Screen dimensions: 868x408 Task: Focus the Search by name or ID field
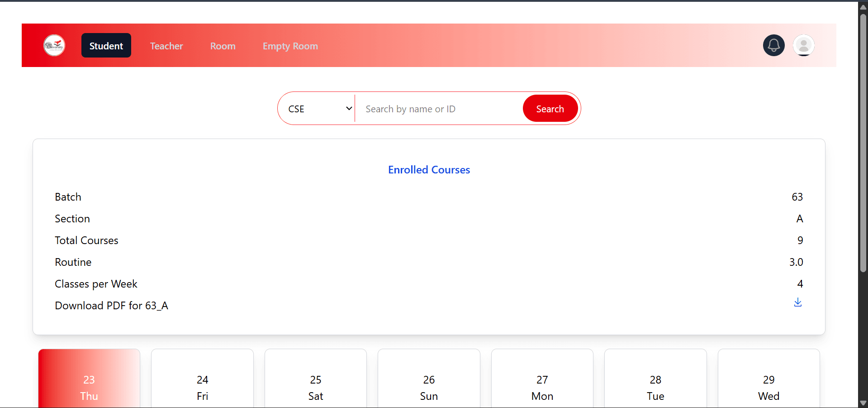439,109
